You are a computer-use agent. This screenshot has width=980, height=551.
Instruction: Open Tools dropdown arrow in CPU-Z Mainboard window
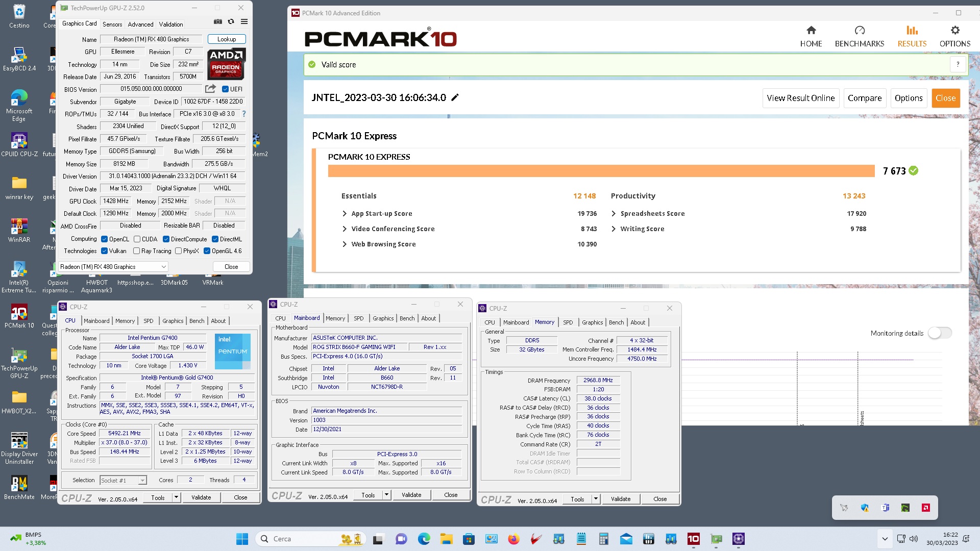point(386,494)
